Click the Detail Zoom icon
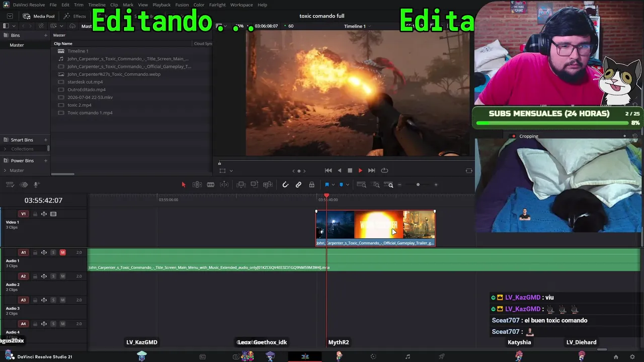This screenshot has height=362, width=644. [x=376, y=185]
